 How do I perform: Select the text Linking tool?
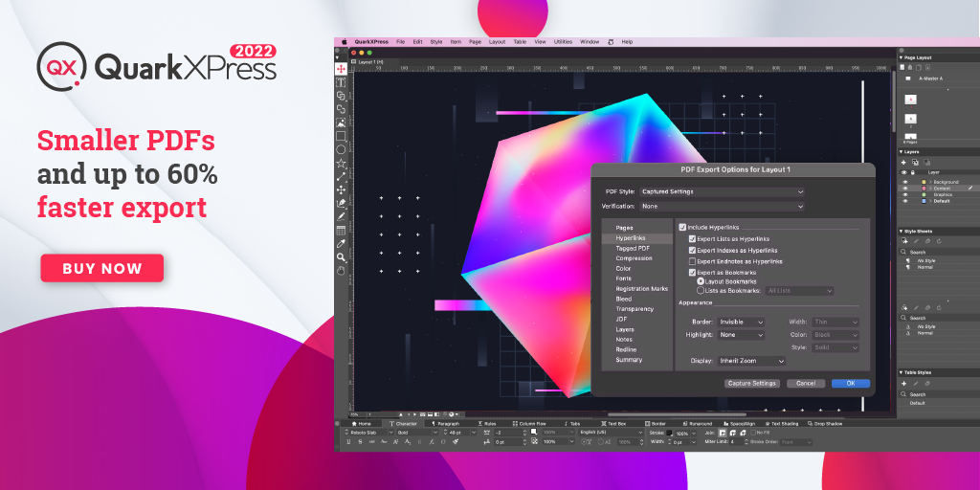coord(341,96)
